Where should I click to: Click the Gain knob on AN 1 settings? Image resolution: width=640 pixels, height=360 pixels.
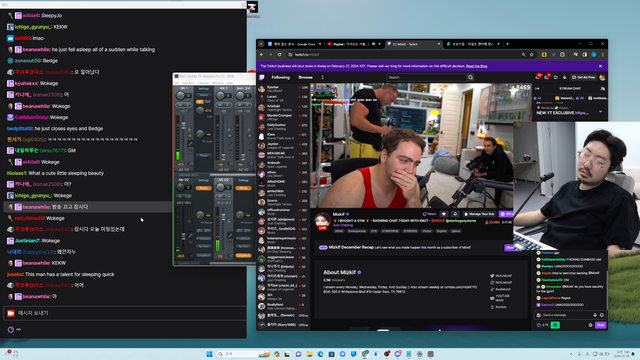click(x=200, y=111)
